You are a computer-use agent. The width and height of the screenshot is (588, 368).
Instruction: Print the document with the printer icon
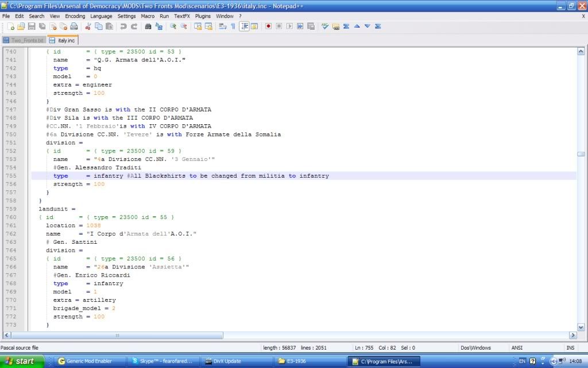click(x=74, y=26)
